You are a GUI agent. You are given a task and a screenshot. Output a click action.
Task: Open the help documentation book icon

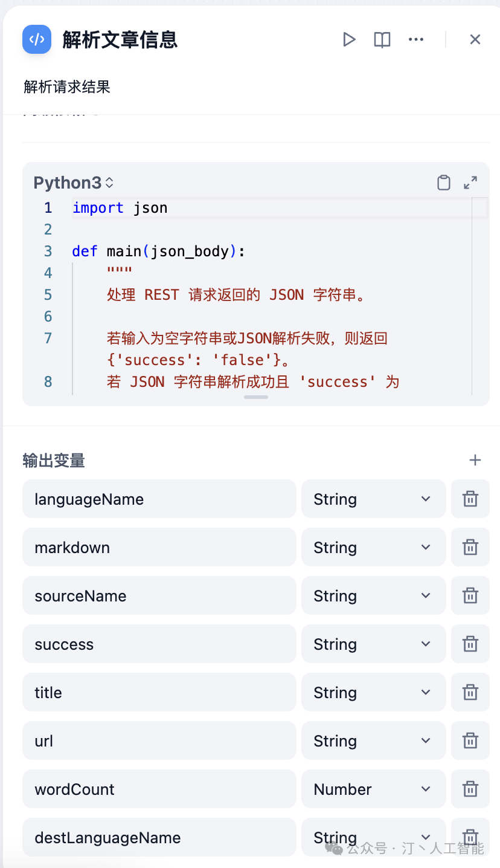pyautogui.click(x=382, y=40)
